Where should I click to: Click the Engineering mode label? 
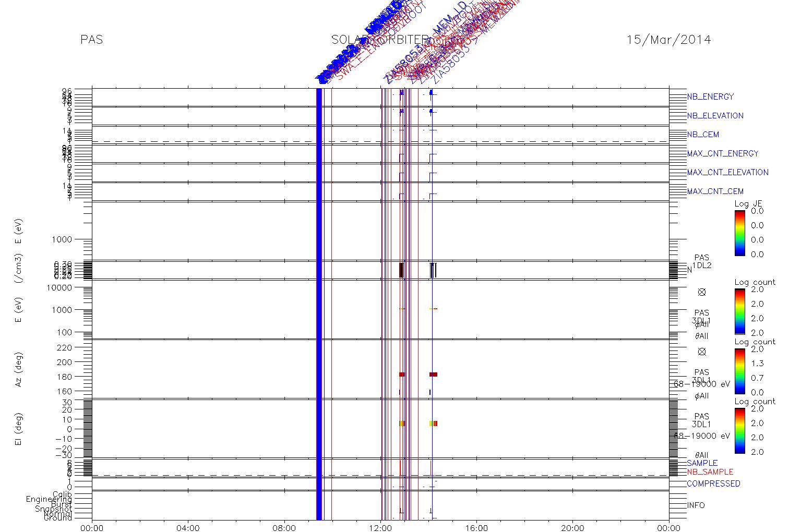pyautogui.click(x=49, y=500)
